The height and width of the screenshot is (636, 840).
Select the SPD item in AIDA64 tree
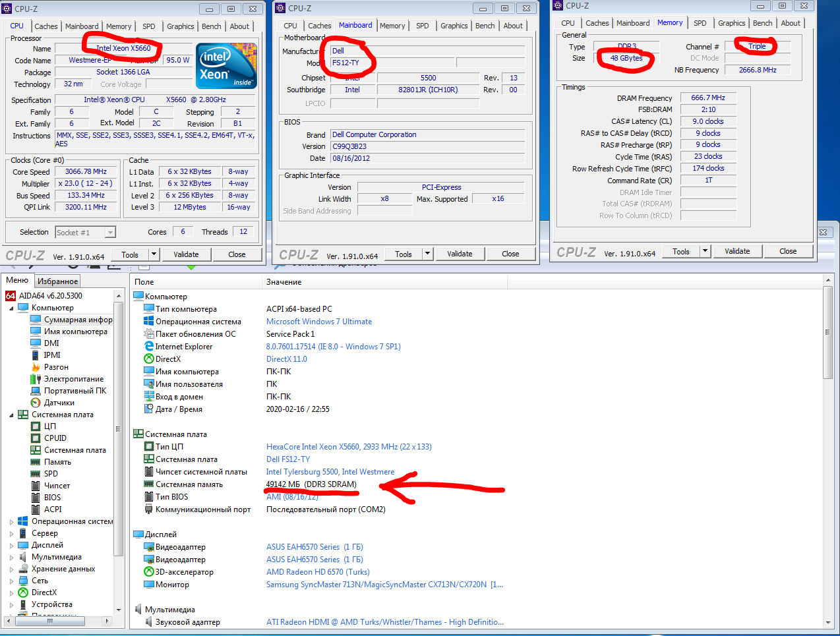(x=51, y=474)
